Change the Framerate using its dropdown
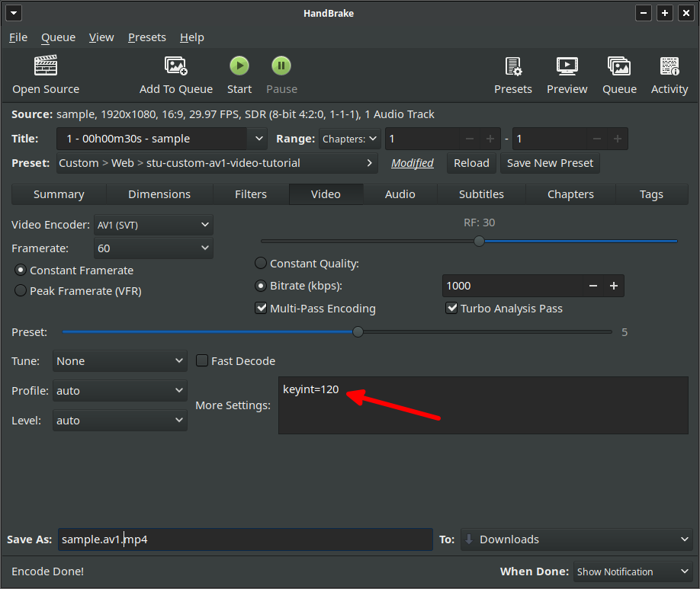 click(153, 248)
